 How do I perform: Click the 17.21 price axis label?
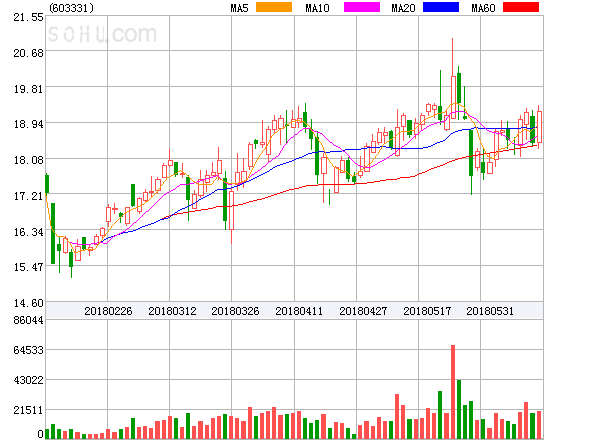(x=29, y=196)
